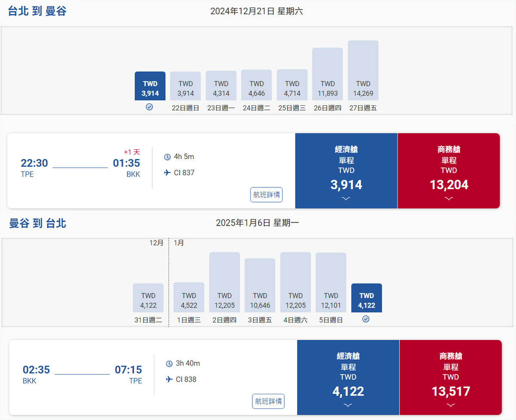Open 航班詳情 for flight CI 837
Screen dimensions: 516x420
point(267,195)
